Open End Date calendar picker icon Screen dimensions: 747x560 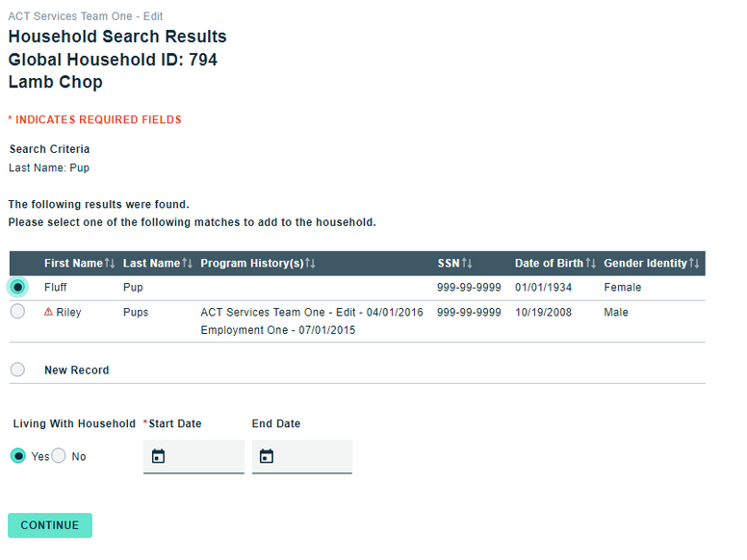click(x=267, y=456)
